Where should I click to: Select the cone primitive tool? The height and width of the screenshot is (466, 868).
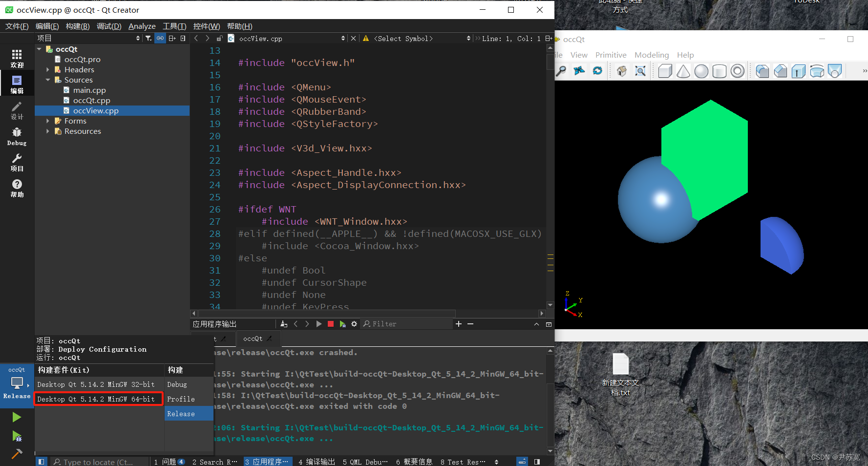pos(683,71)
